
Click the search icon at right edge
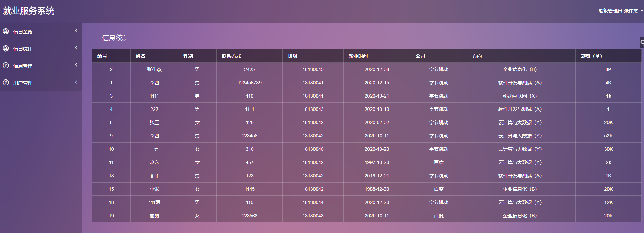tap(642, 43)
